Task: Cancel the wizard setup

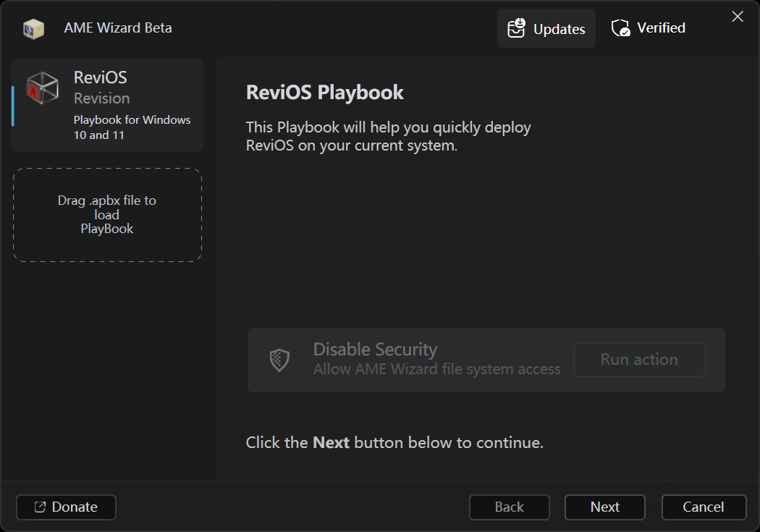Action: (x=704, y=507)
